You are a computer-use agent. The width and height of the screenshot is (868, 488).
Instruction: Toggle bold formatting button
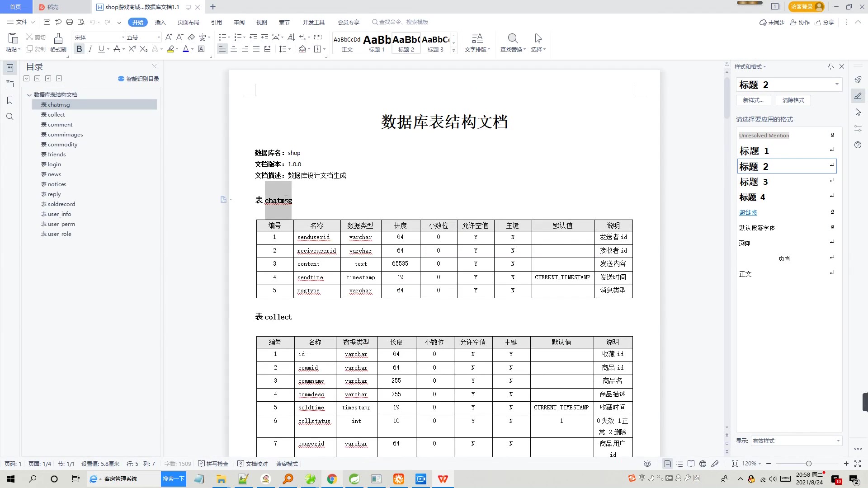pos(79,49)
